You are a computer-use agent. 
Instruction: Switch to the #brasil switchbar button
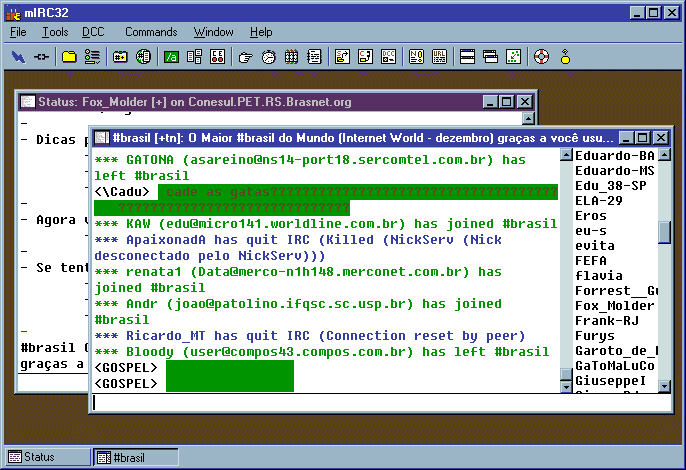136,457
